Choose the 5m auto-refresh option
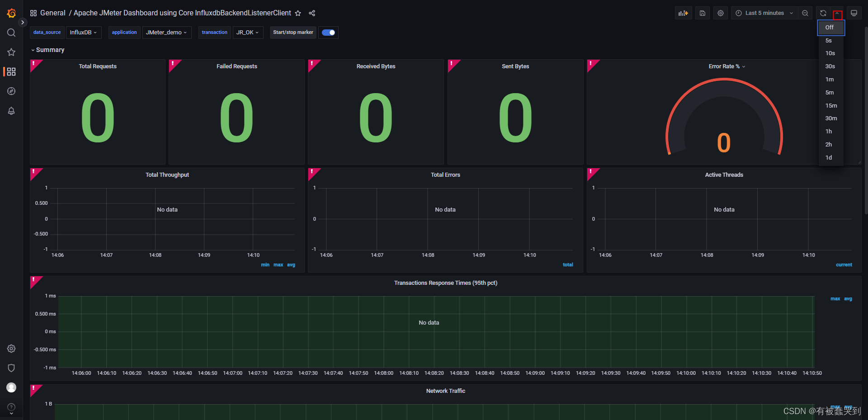 831,93
